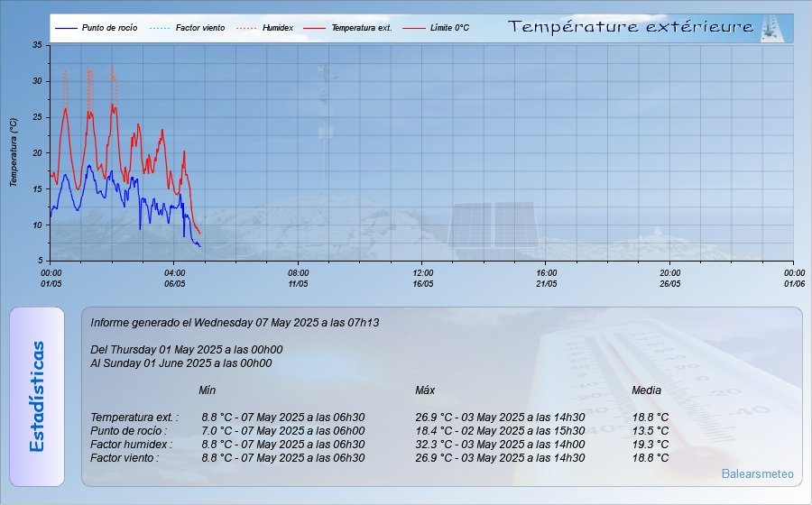Click the '32.3 °C' humidex maximum

tap(500, 444)
